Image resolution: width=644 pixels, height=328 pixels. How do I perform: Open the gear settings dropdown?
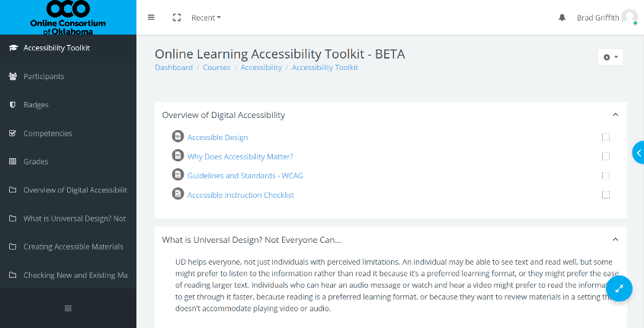click(610, 57)
